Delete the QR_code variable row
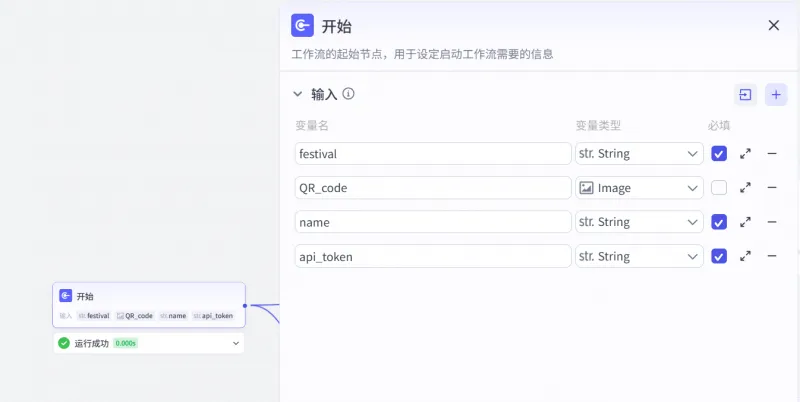 (x=772, y=188)
